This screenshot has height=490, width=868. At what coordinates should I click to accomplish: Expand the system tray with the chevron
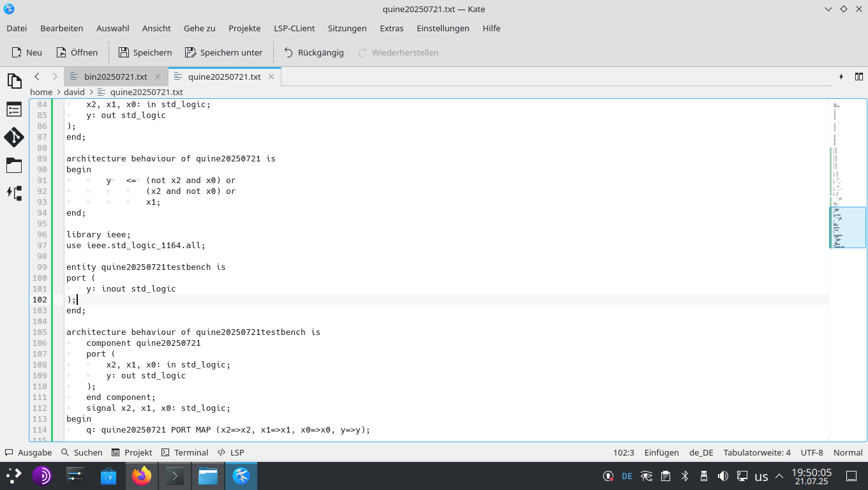pyautogui.click(x=779, y=475)
